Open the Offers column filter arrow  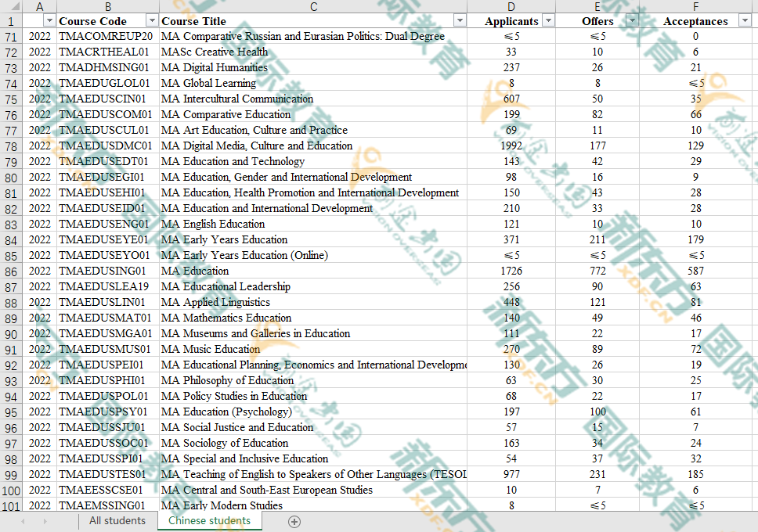coord(632,21)
